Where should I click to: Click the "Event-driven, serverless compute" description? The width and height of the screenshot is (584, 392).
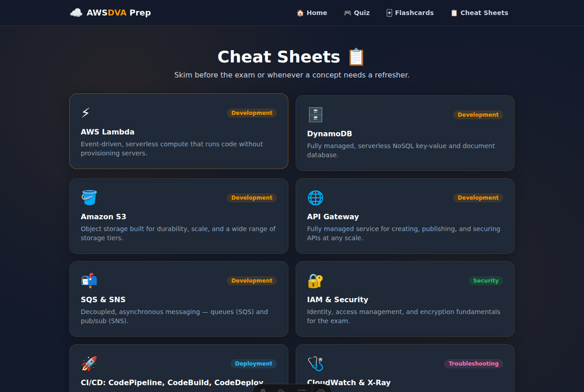[x=172, y=149]
